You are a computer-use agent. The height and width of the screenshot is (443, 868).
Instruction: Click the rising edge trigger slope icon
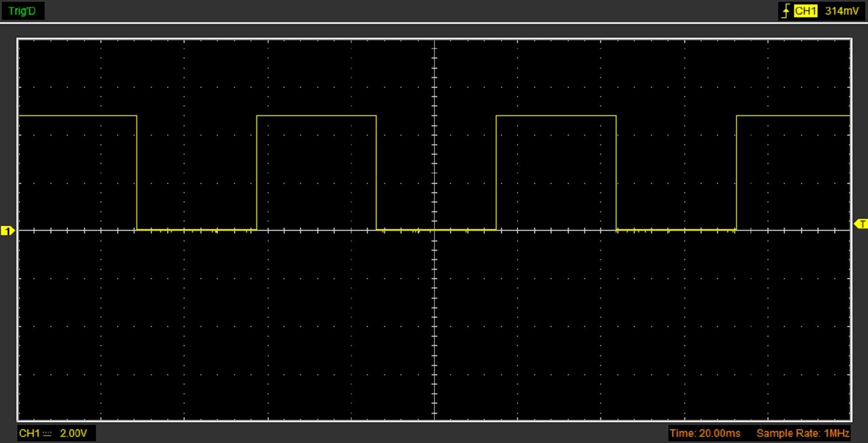(x=785, y=11)
